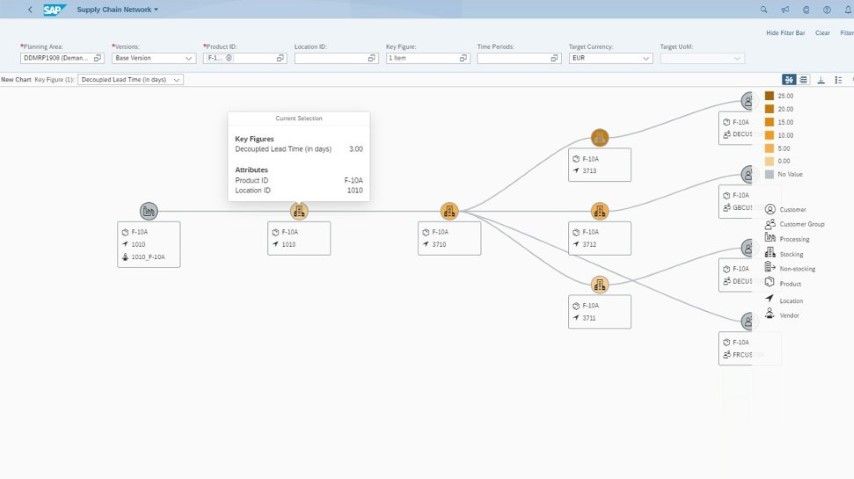Click the processing node icon for 1010_F-10A
Viewport: 854px width, 479px height.
click(x=149, y=211)
